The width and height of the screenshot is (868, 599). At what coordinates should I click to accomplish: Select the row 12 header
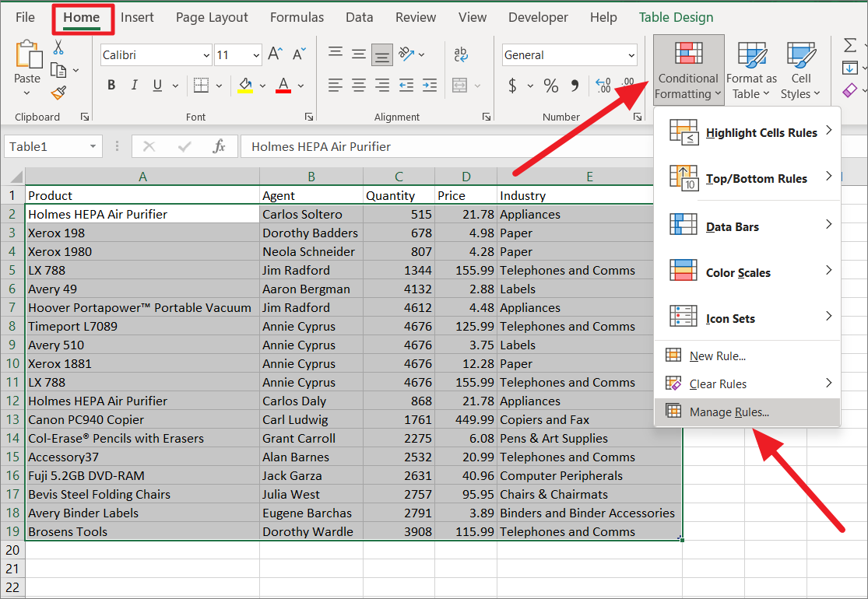tap(12, 401)
